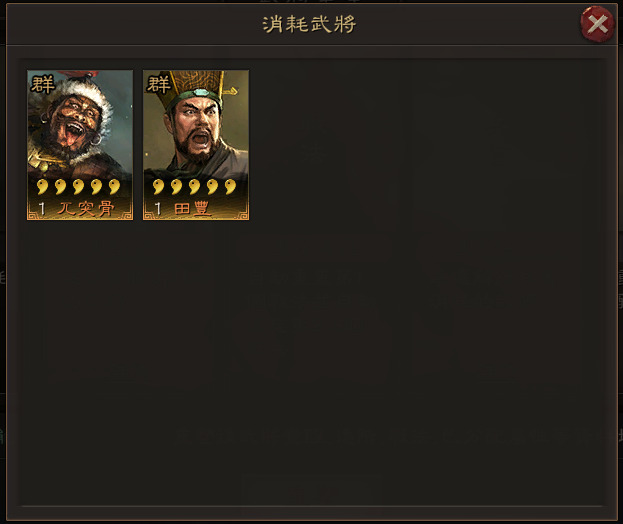Click the first gold star on 田豐 card

[158, 186]
